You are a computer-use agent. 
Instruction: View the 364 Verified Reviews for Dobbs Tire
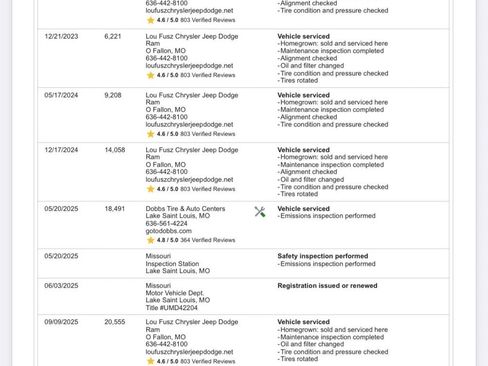[208, 240]
